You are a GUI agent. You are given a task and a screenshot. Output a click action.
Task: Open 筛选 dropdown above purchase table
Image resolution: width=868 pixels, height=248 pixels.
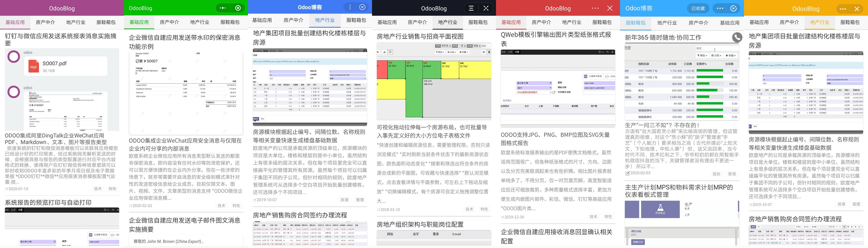[x=702, y=55]
